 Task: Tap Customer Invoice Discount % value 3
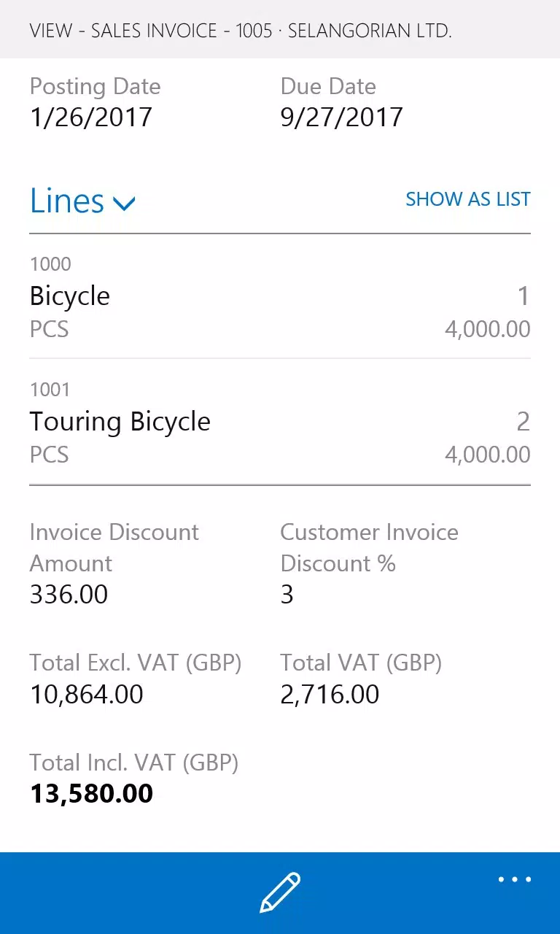287,594
